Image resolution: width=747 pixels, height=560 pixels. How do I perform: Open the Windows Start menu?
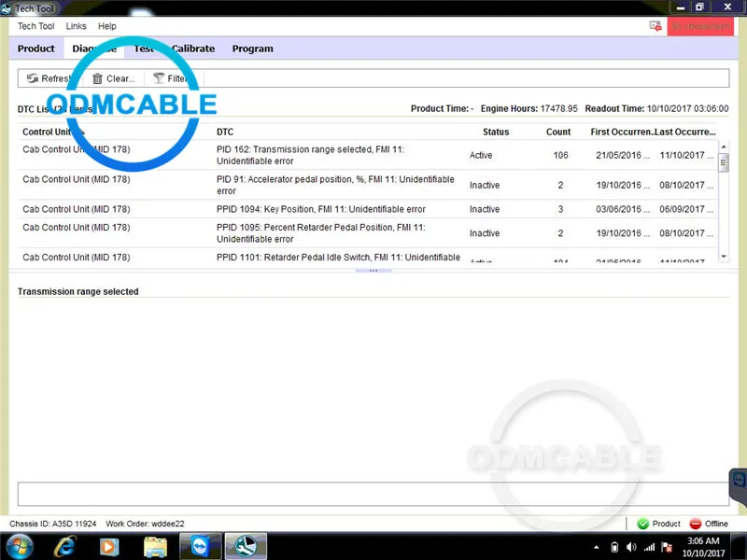pos(19,546)
